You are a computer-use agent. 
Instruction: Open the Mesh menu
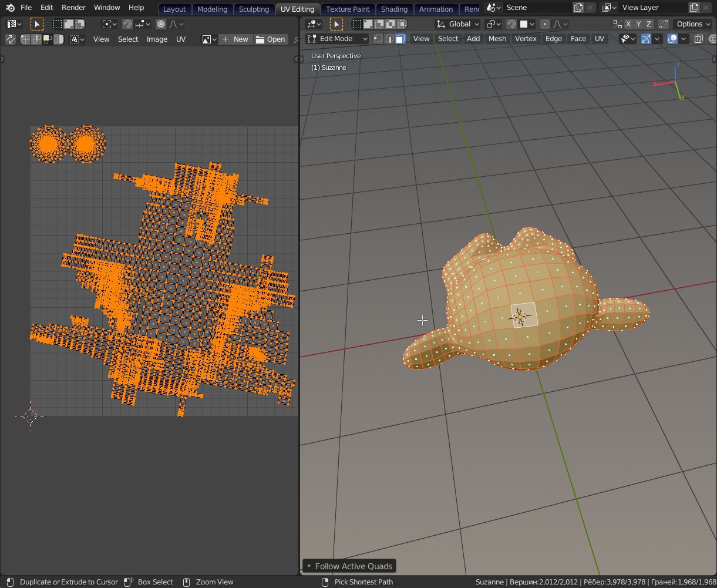[497, 39]
